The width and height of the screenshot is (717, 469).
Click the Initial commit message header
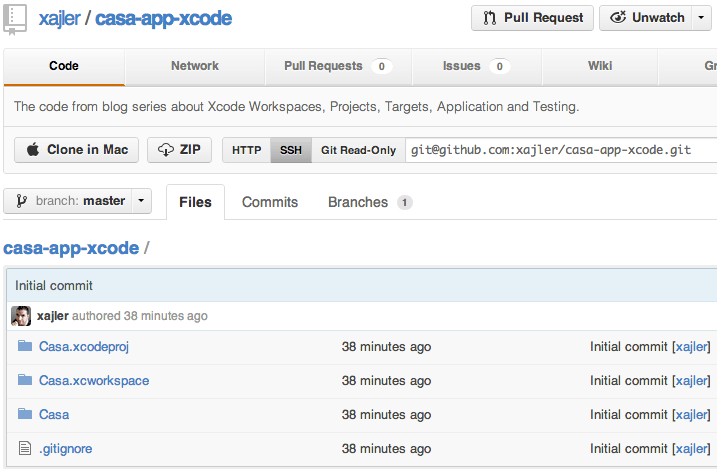[x=54, y=286]
